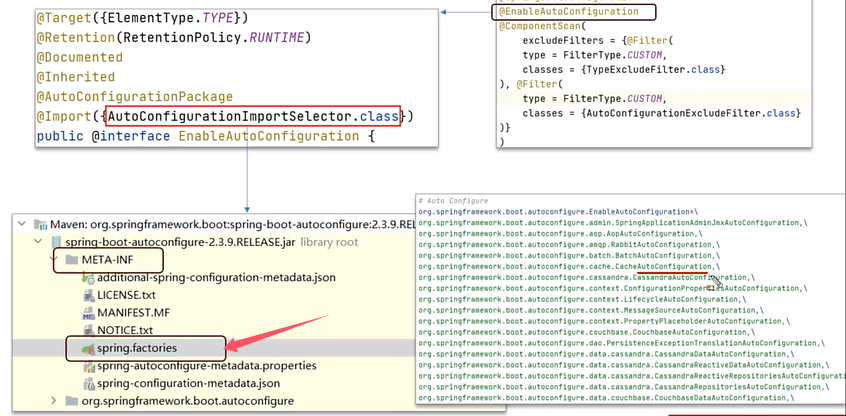Select additional-spring-configuration-metadata.json in the tree
The image size is (846, 416).
tap(216, 278)
